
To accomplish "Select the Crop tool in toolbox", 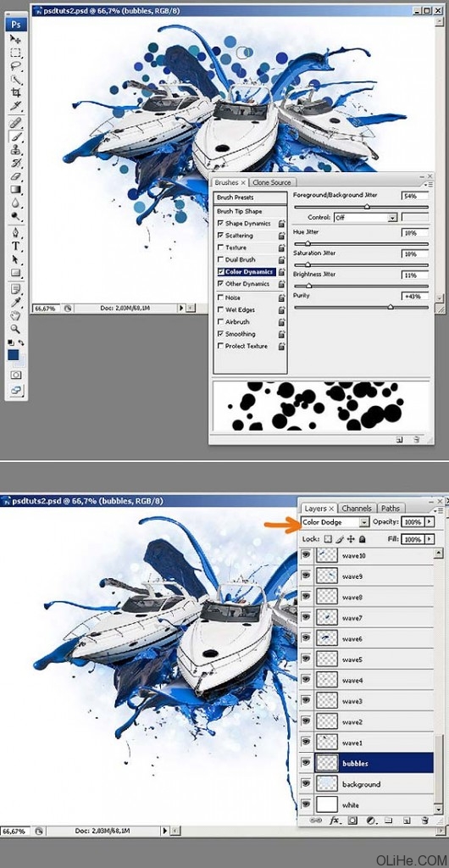I will point(16,92).
